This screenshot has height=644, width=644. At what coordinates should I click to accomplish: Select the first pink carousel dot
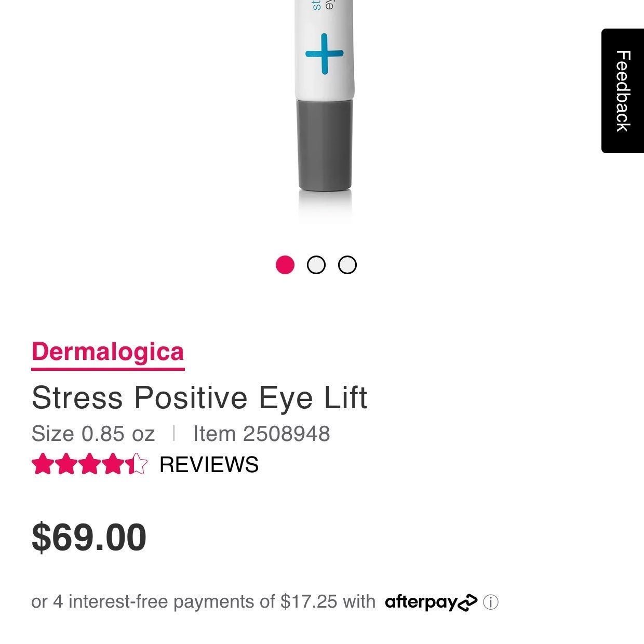point(285,265)
